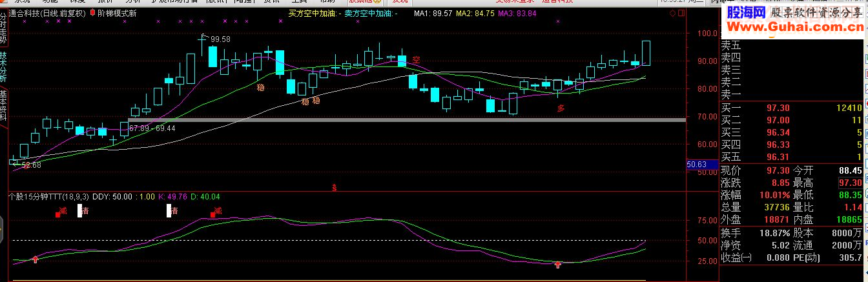Click the 今开 value 88.45
Image resolution: width=868 pixels, height=282 pixels.
(851, 170)
